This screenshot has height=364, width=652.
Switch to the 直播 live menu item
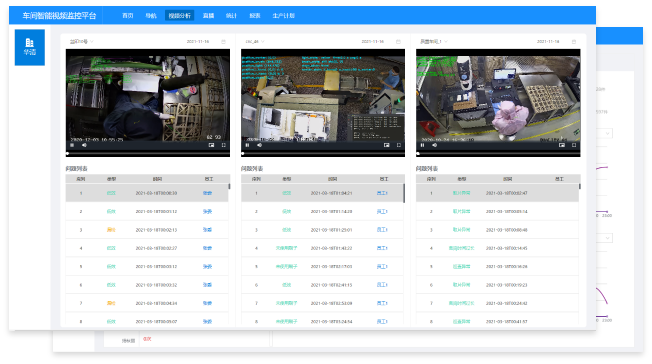click(x=208, y=16)
